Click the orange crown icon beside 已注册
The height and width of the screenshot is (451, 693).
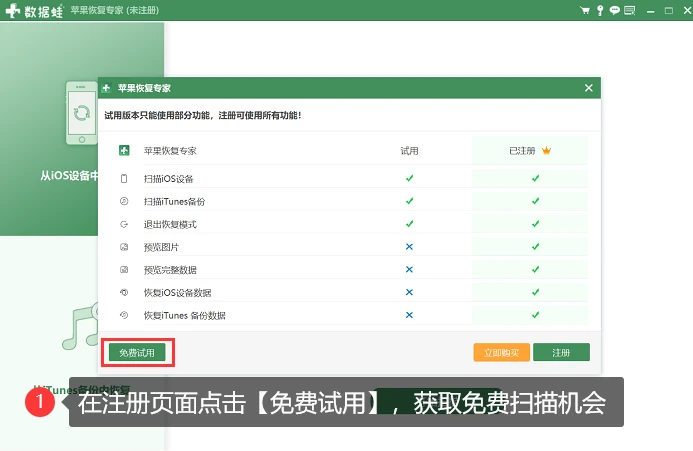[546, 151]
